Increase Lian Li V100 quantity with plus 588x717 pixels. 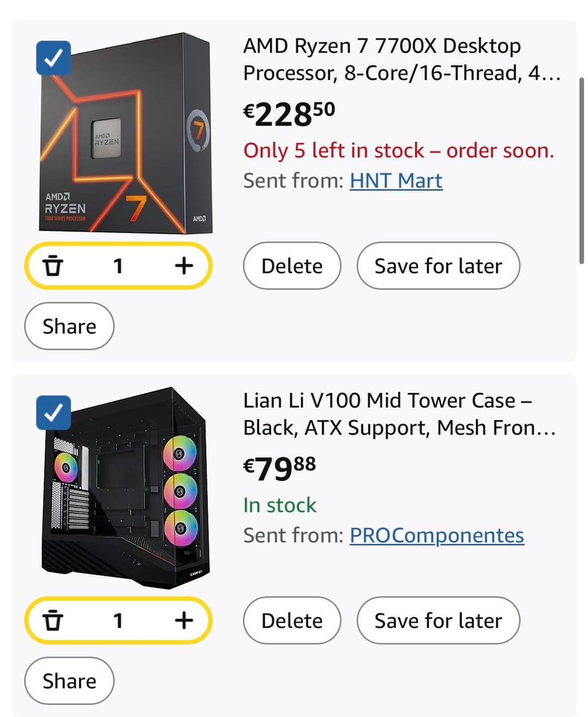coord(184,621)
